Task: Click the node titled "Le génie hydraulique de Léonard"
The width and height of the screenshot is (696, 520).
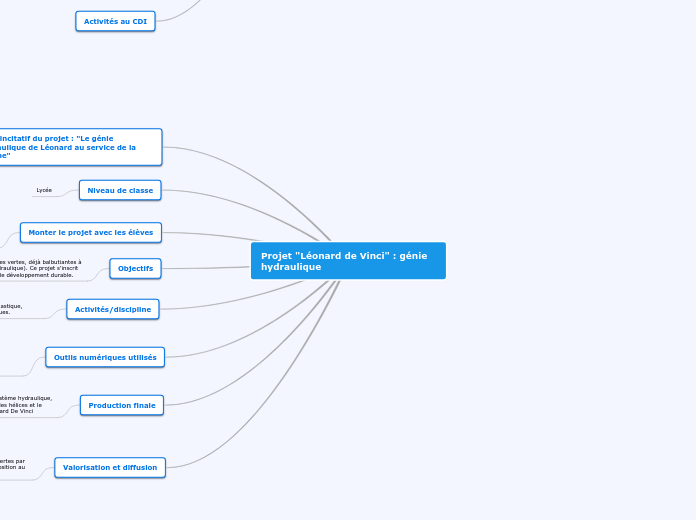Action: [81, 147]
